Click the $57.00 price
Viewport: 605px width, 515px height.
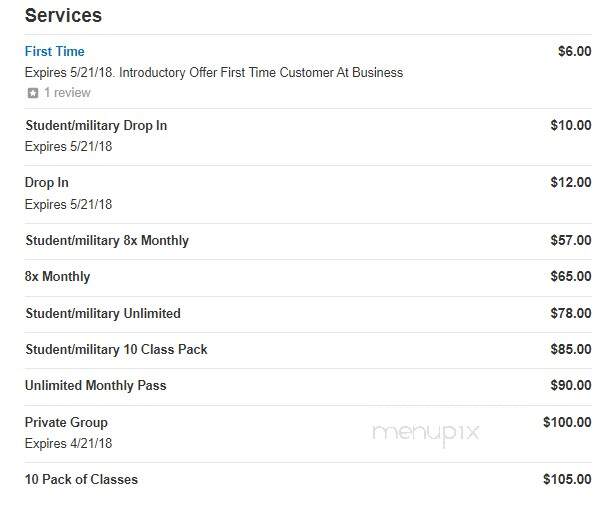click(x=571, y=240)
